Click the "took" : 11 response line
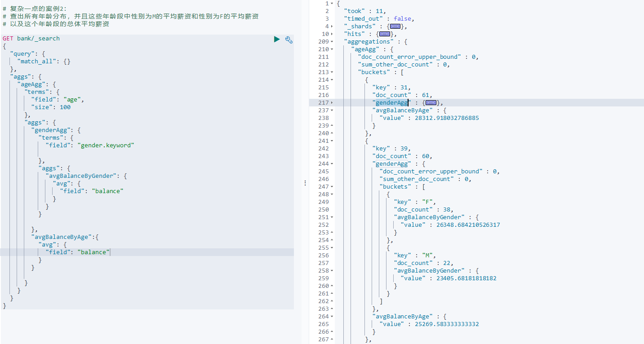This screenshot has height=344, width=644. 364,11
